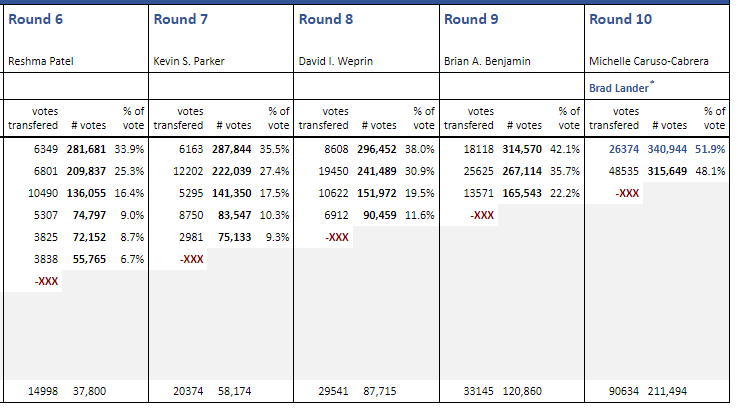Select the Michelle Caruso-Cabrera name cell

pyautogui.click(x=655, y=61)
